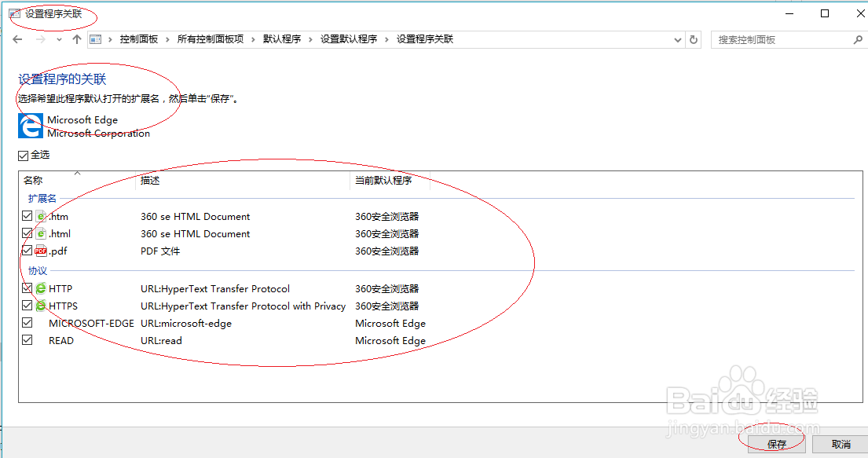Viewport: 868px width, 458px height.
Task: Click the .html file type icon
Action: point(41,233)
